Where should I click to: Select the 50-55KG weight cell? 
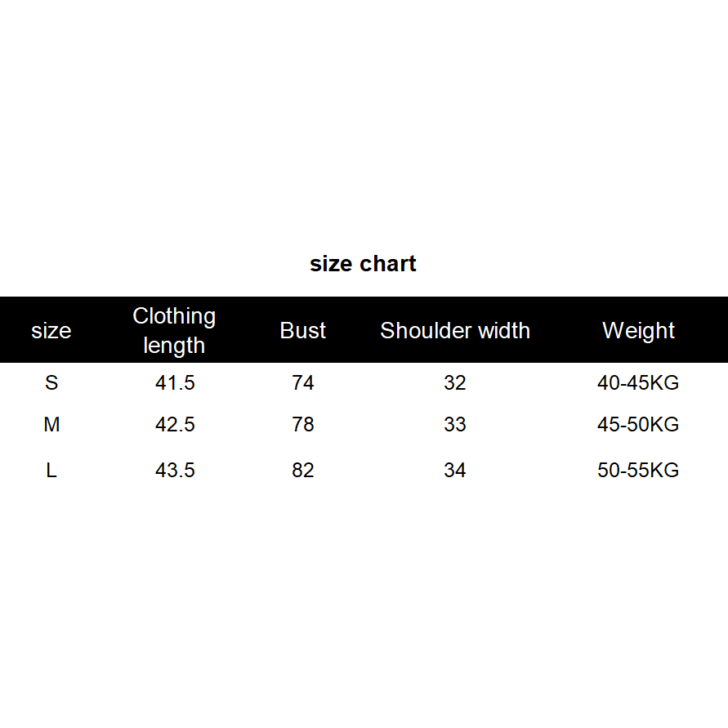[x=638, y=471]
